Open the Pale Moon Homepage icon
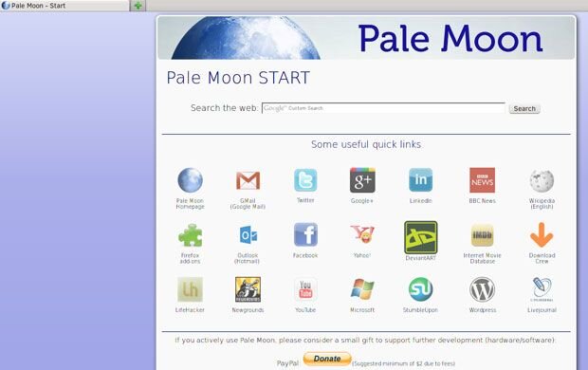This screenshot has width=588, height=370. [x=190, y=180]
